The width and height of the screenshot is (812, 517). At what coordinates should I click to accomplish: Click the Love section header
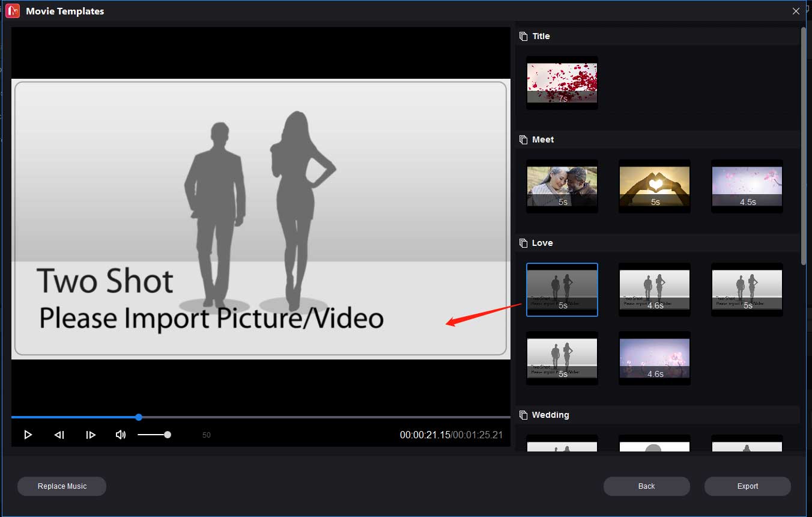coord(658,243)
